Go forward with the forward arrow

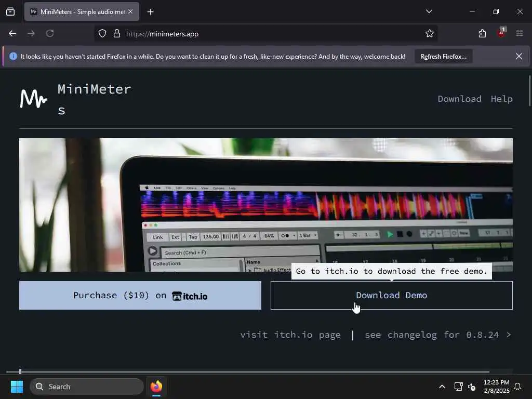31,33
